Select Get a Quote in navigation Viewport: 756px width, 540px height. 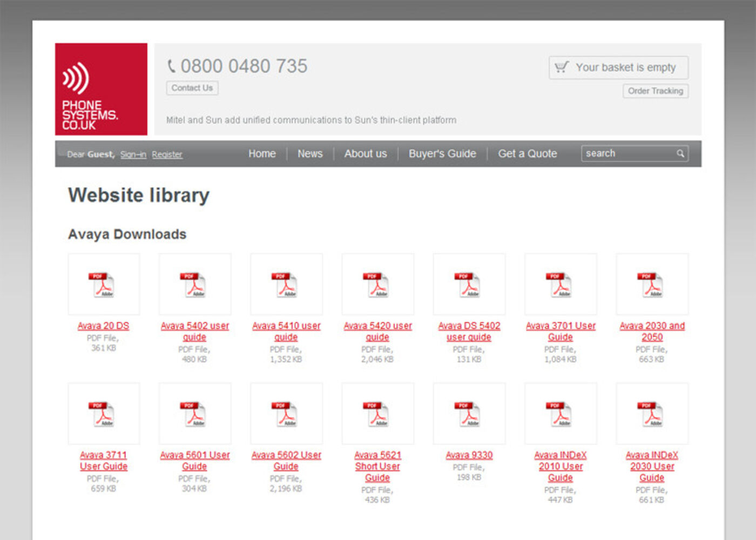pos(527,154)
